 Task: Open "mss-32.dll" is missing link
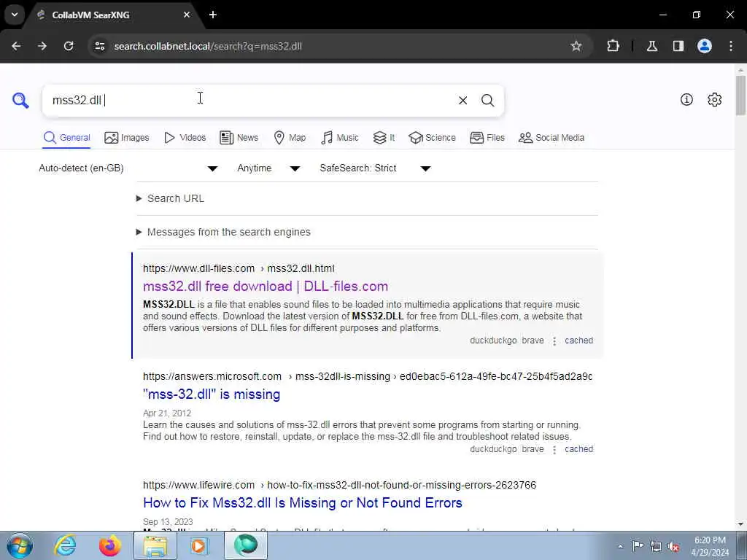click(x=212, y=394)
